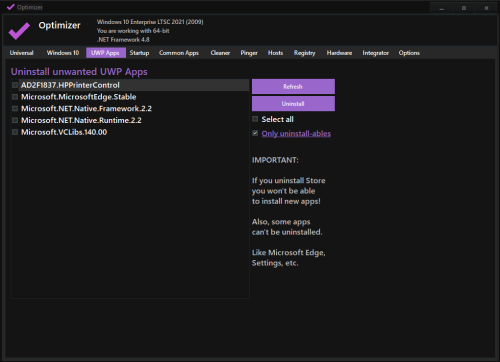Open the Options tab
This screenshot has width=500, height=362.
click(x=409, y=53)
